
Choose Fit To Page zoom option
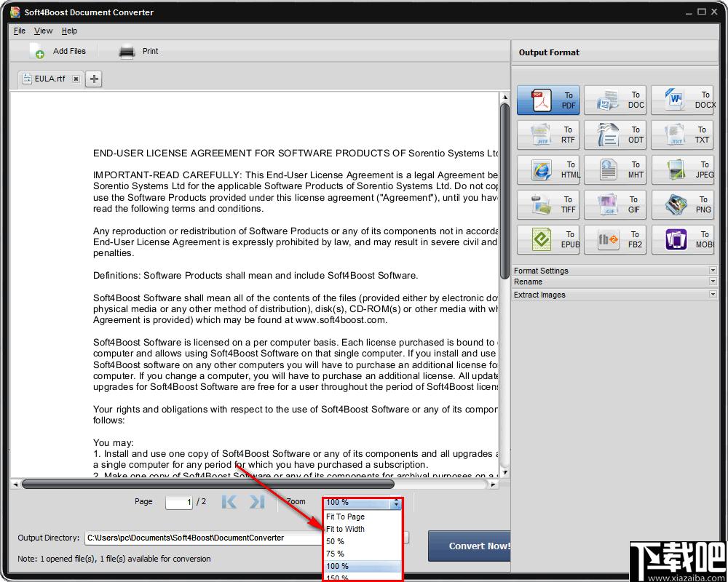363,517
